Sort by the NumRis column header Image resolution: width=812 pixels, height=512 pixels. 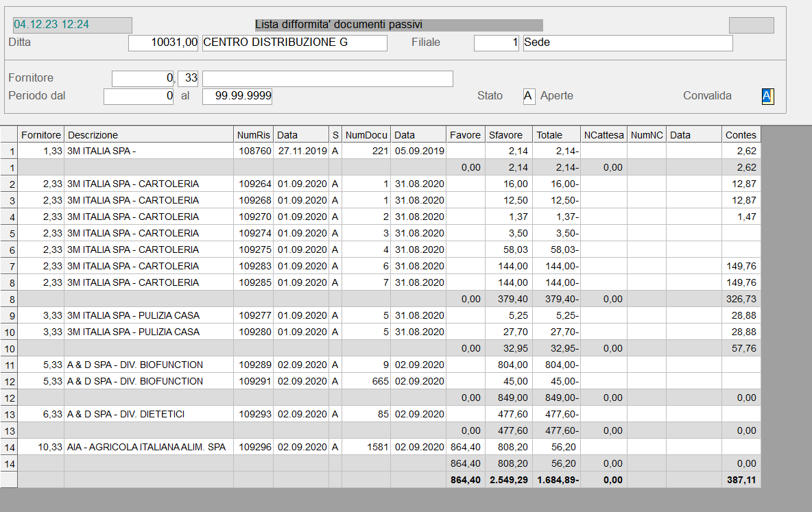(253, 135)
